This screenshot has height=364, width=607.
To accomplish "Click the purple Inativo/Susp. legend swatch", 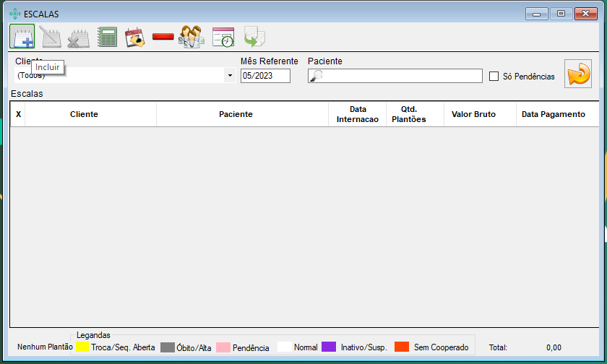I will 329,347.
